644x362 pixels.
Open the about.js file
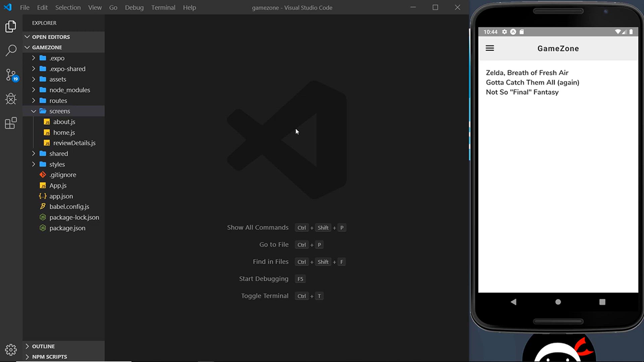pyautogui.click(x=64, y=122)
